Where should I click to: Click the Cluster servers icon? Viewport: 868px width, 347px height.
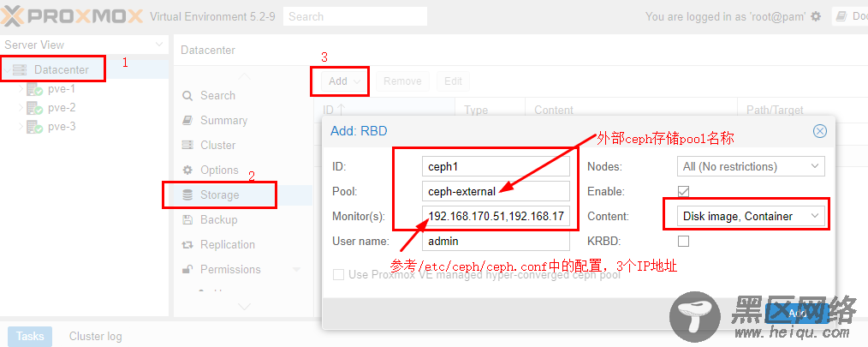pyautogui.click(x=188, y=146)
